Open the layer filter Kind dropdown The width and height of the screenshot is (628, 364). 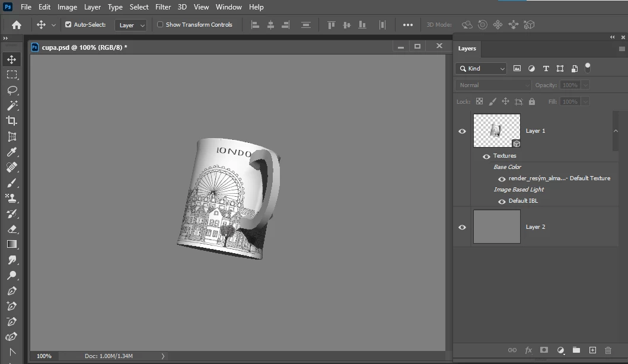[481, 69]
